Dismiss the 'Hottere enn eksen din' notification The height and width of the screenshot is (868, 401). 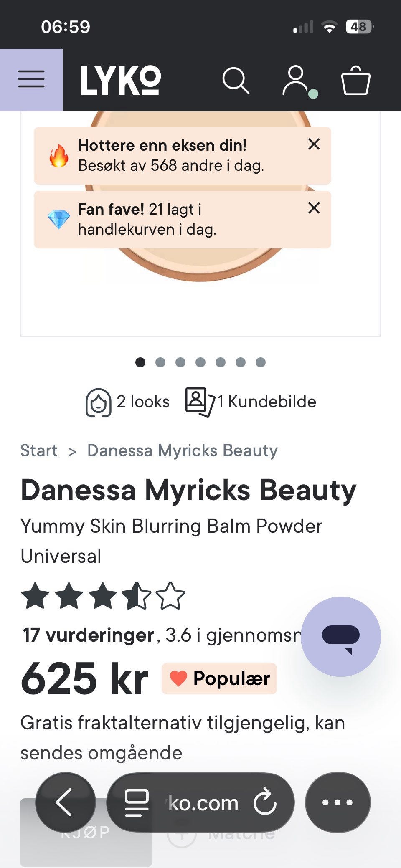[x=314, y=144]
